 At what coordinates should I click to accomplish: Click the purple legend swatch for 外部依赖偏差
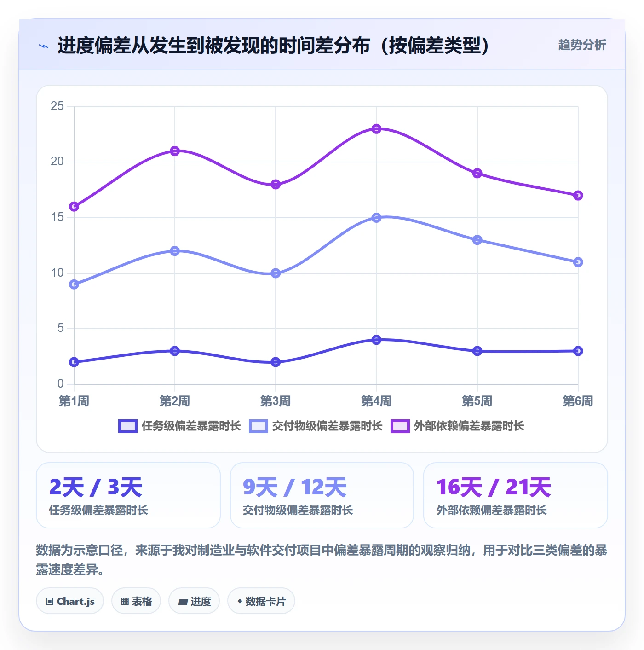pyautogui.click(x=400, y=426)
